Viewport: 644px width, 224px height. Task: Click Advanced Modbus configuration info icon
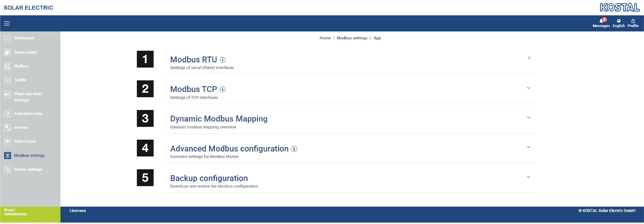click(x=294, y=149)
